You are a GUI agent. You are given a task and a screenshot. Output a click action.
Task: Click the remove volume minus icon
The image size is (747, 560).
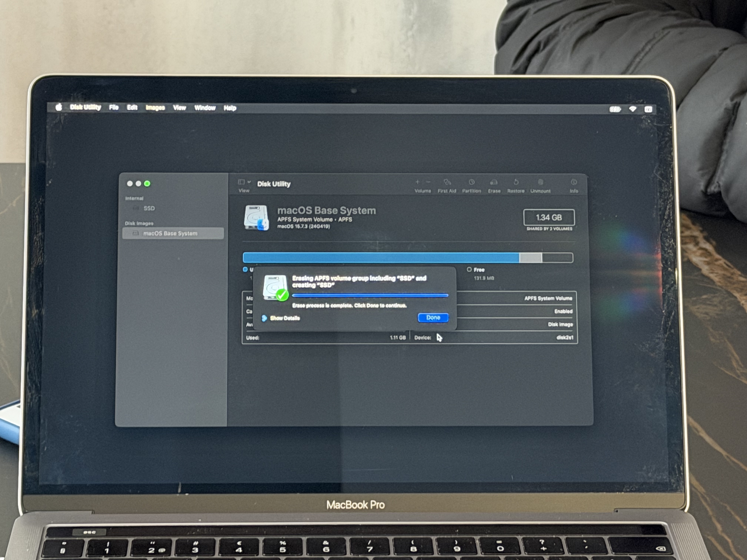(428, 182)
